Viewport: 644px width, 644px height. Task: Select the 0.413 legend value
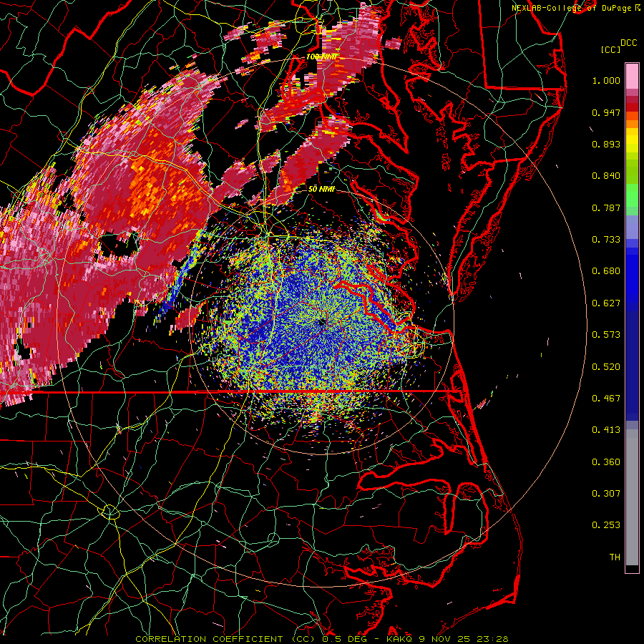coord(606,430)
